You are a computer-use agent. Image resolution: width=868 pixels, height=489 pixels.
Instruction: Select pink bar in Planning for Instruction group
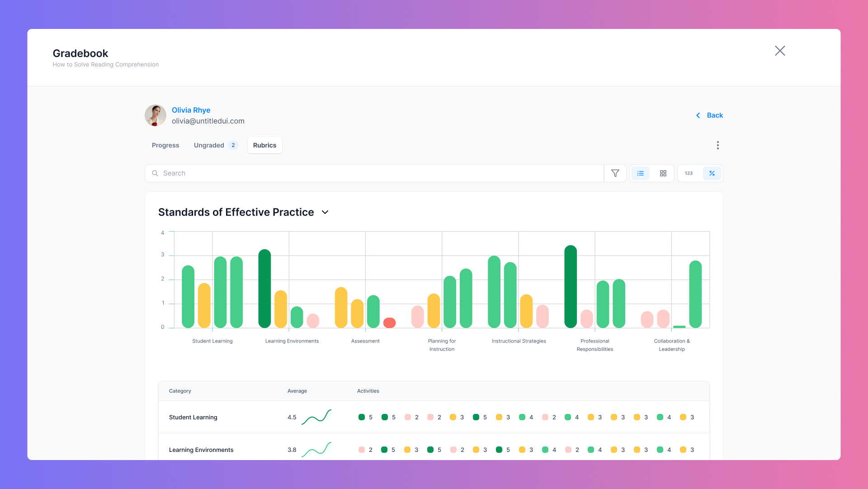coord(418,317)
